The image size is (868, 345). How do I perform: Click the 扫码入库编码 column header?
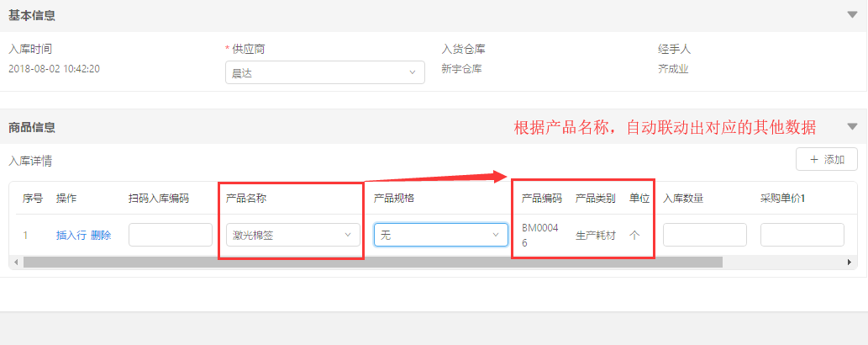coord(159,199)
